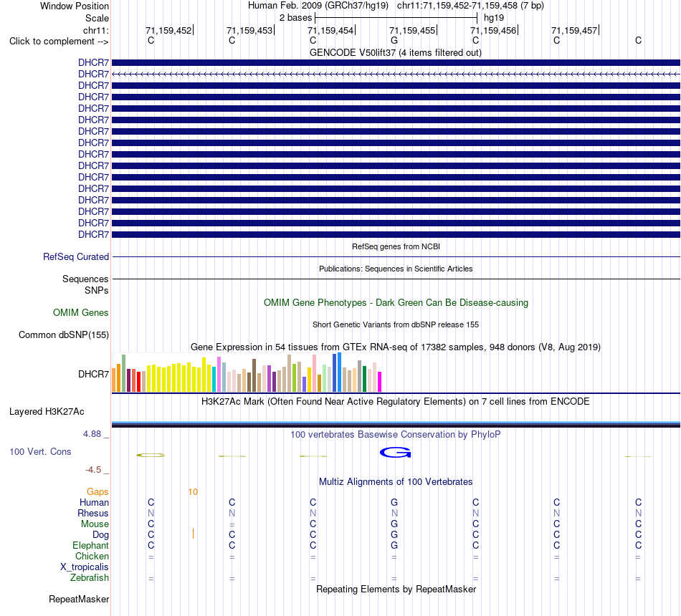Click the Mouse species label
The height and width of the screenshot is (616, 681).
[x=95, y=524]
